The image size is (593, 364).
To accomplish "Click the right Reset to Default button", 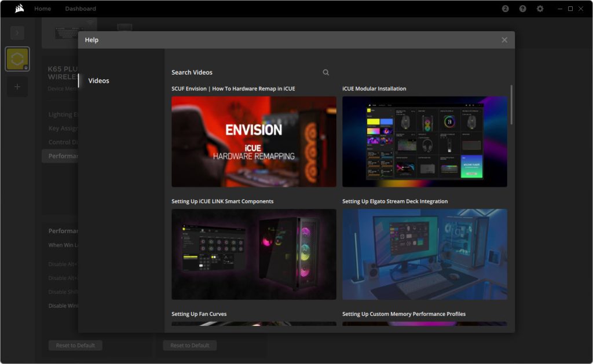I will point(189,345).
